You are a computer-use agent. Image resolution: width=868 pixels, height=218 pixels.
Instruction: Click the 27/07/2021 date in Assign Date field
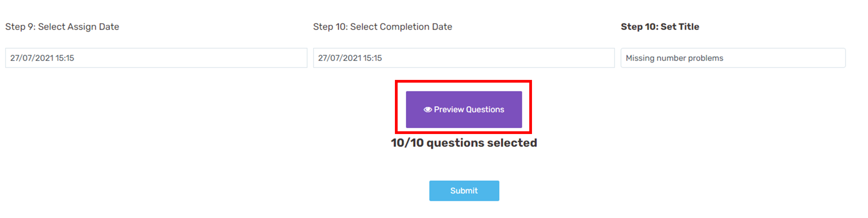[x=32, y=58]
